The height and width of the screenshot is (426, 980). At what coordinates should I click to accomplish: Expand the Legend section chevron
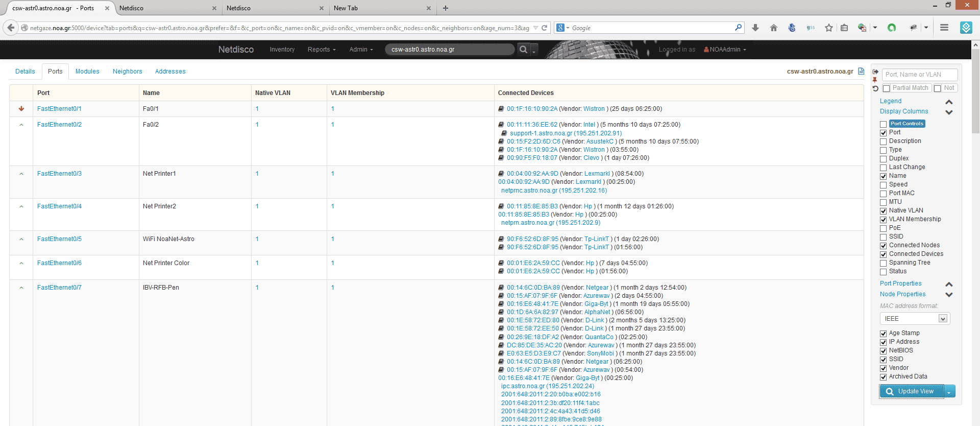[x=949, y=102]
